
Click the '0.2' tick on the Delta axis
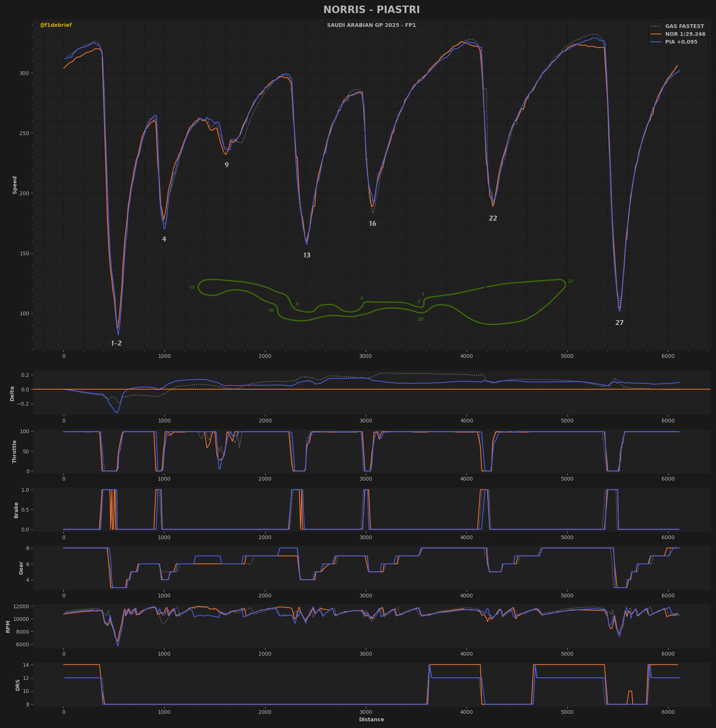pyautogui.click(x=25, y=375)
